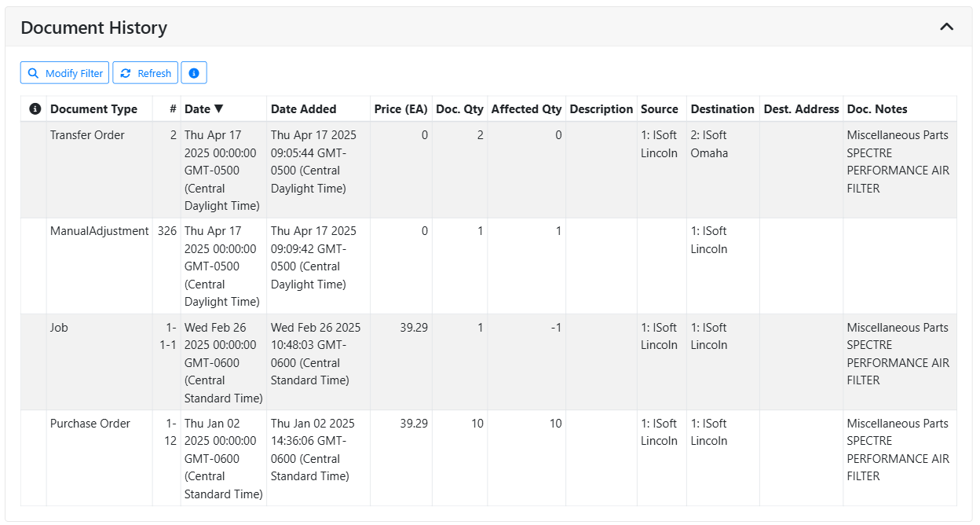The image size is (980, 525).
Task: Refresh the document history list
Action: point(145,73)
